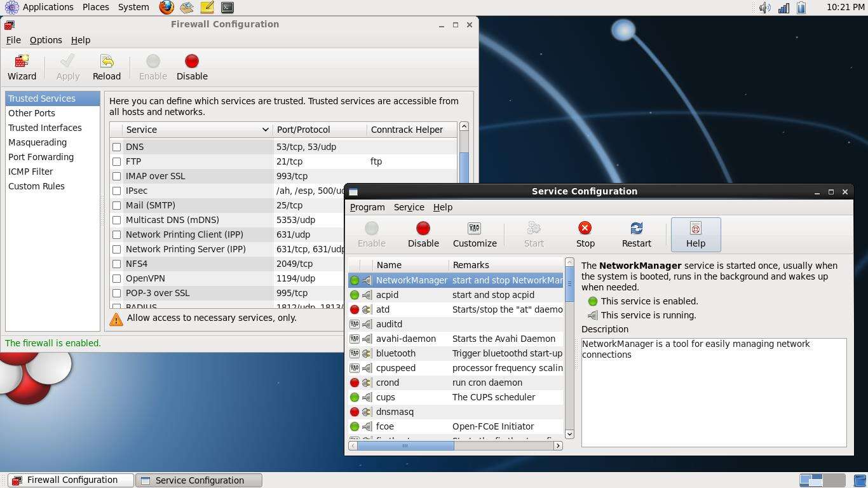
Task: Check the NFS4 service box
Action: [x=117, y=264]
